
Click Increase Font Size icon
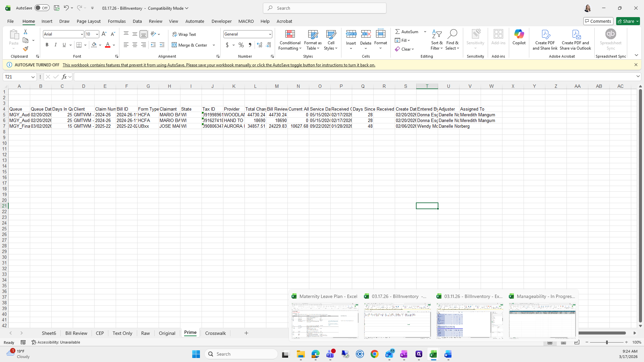(104, 34)
